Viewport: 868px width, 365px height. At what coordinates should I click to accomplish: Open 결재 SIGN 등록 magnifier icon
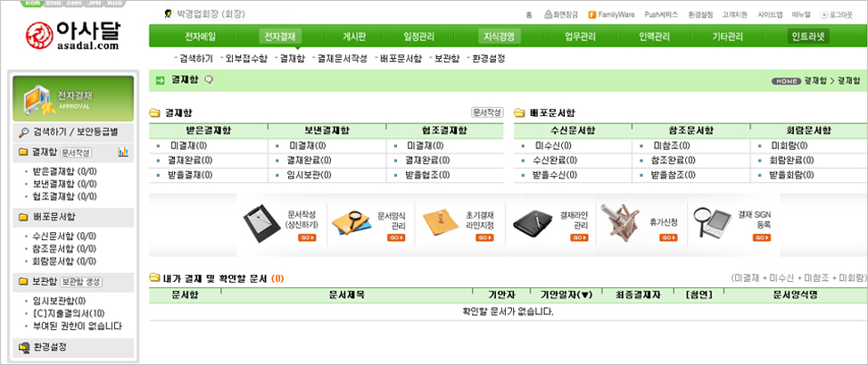(711, 221)
